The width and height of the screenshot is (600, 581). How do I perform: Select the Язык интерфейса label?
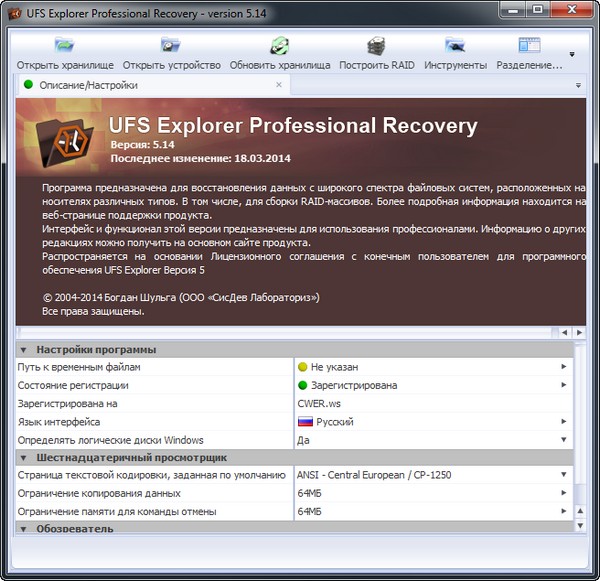click(x=59, y=422)
